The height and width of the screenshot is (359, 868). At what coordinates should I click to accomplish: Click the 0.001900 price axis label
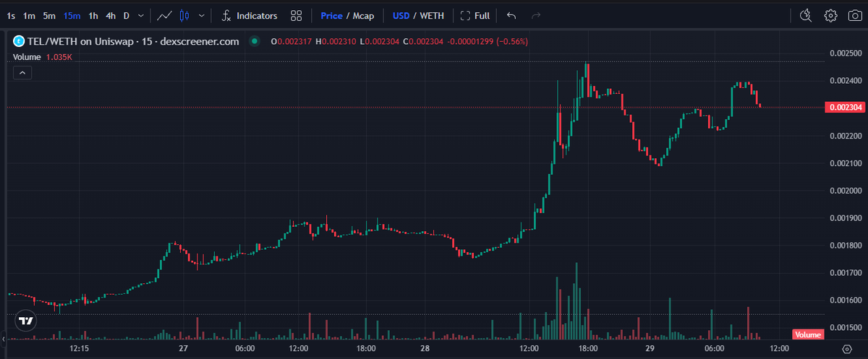(845, 218)
